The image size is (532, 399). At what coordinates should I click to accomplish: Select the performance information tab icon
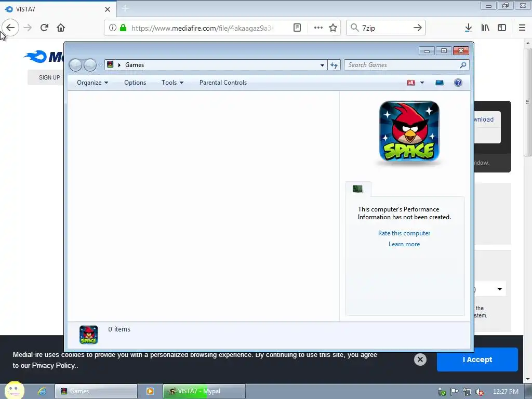coord(358,189)
